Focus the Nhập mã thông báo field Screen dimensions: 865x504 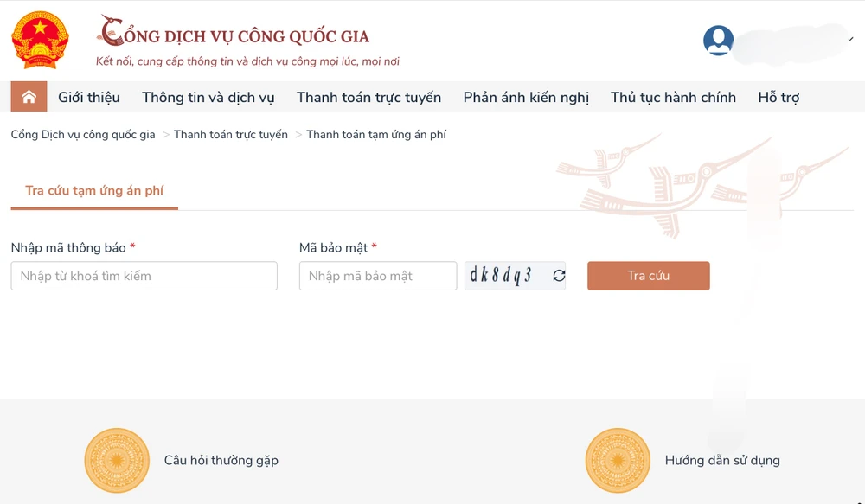click(144, 276)
